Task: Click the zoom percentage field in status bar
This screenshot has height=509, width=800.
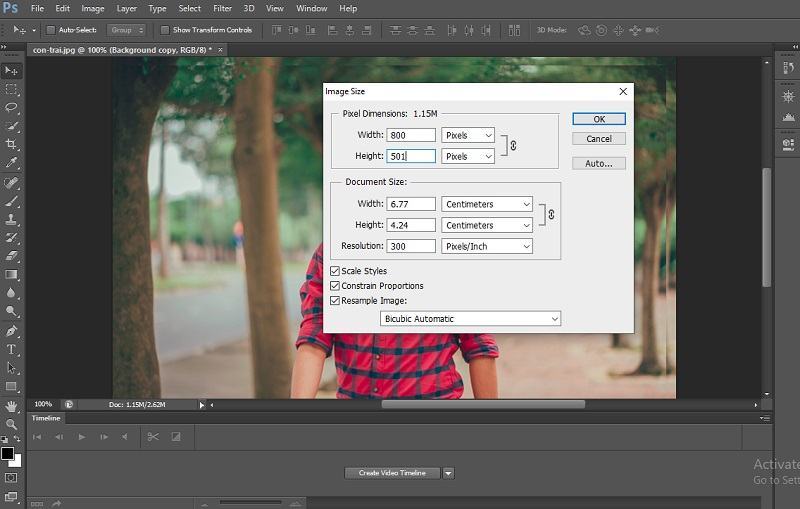Action: (43, 404)
